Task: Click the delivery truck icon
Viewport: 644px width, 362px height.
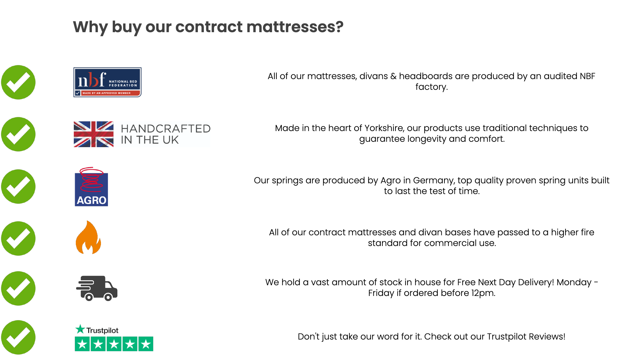Action: (x=97, y=288)
